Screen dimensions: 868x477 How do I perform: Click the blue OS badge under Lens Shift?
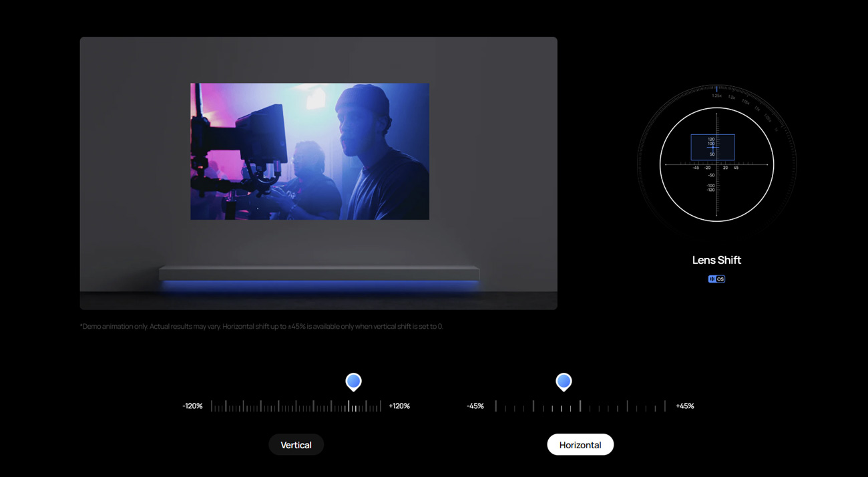(x=716, y=279)
